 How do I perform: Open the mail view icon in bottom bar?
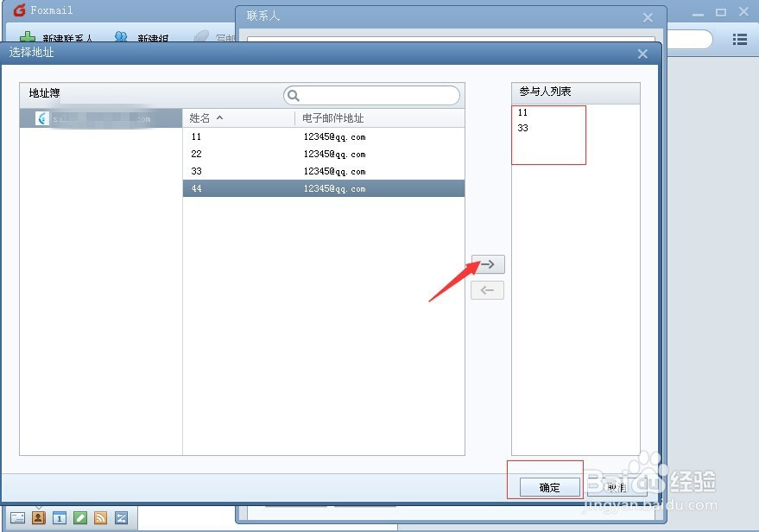tap(17, 518)
